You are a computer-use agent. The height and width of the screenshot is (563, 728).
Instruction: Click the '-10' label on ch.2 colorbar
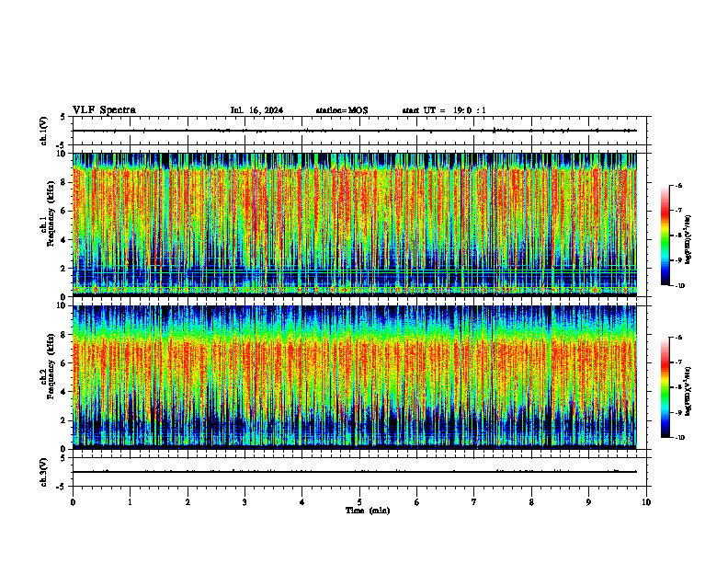pos(680,438)
